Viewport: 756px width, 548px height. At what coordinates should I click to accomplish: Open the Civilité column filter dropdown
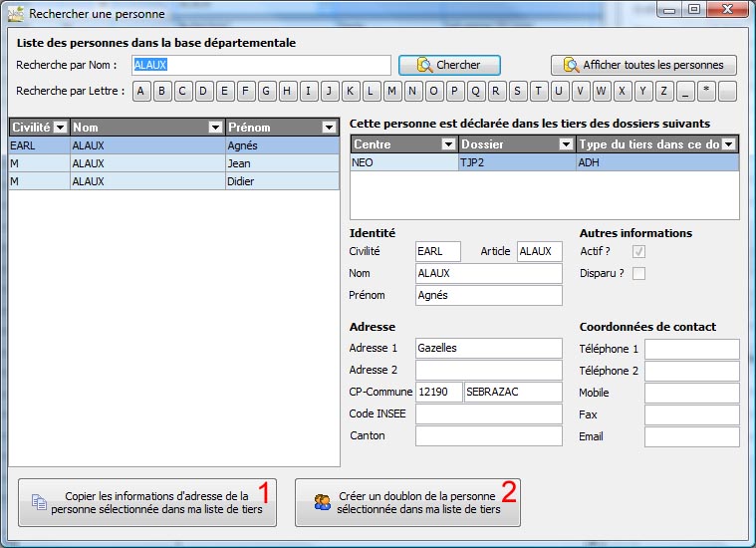(x=61, y=128)
